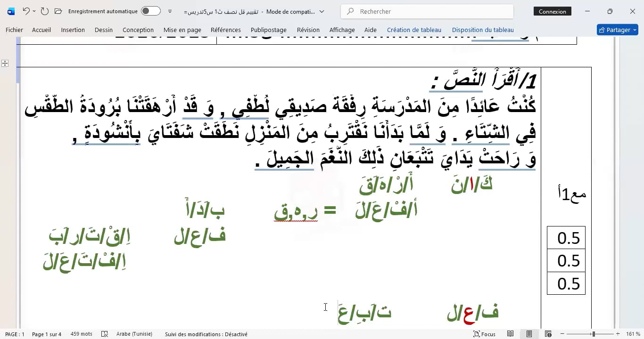644x339 pixels.
Task: Open the Création de tableau tab
Action: 414,30
